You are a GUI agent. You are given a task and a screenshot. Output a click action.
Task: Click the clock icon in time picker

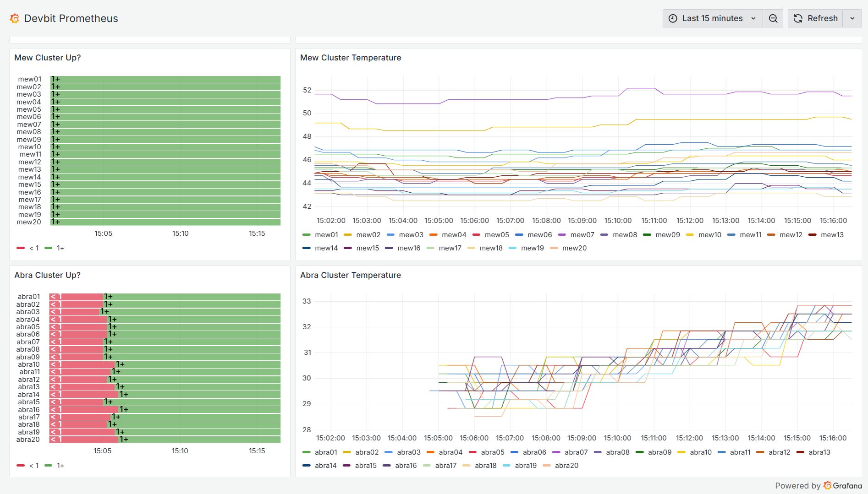coord(673,18)
